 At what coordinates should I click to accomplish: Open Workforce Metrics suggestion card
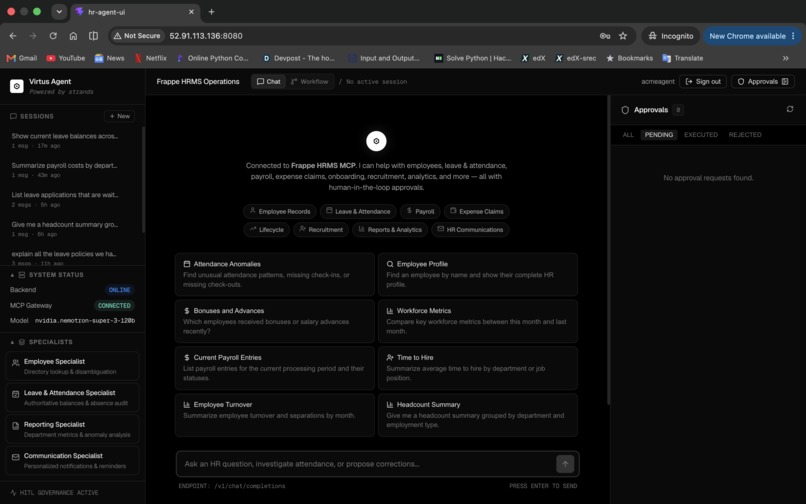tap(478, 321)
